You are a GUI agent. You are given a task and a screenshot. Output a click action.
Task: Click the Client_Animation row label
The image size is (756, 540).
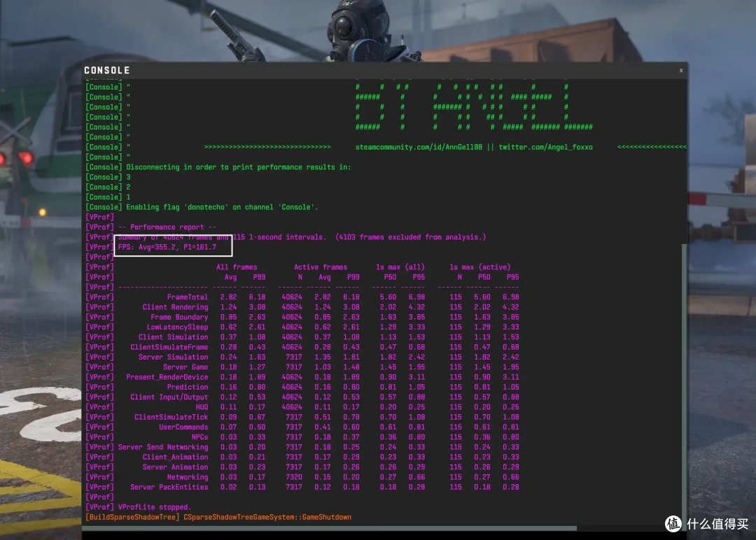pyautogui.click(x=176, y=457)
